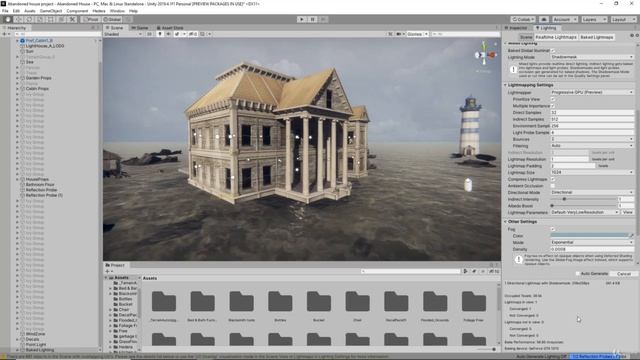The height and width of the screenshot is (360, 640).
Task: Toggle 2D view in Scene toolbar
Action: coord(149,34)
